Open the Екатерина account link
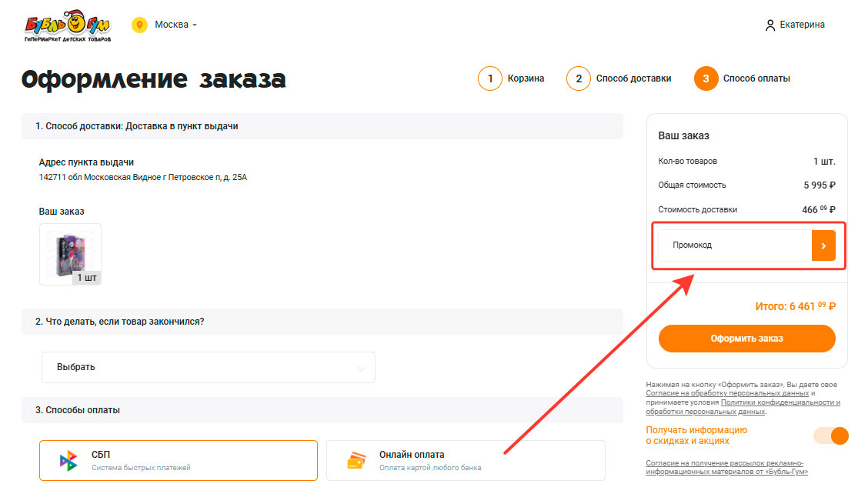868x484 pixels. click(x=802, y=25)
